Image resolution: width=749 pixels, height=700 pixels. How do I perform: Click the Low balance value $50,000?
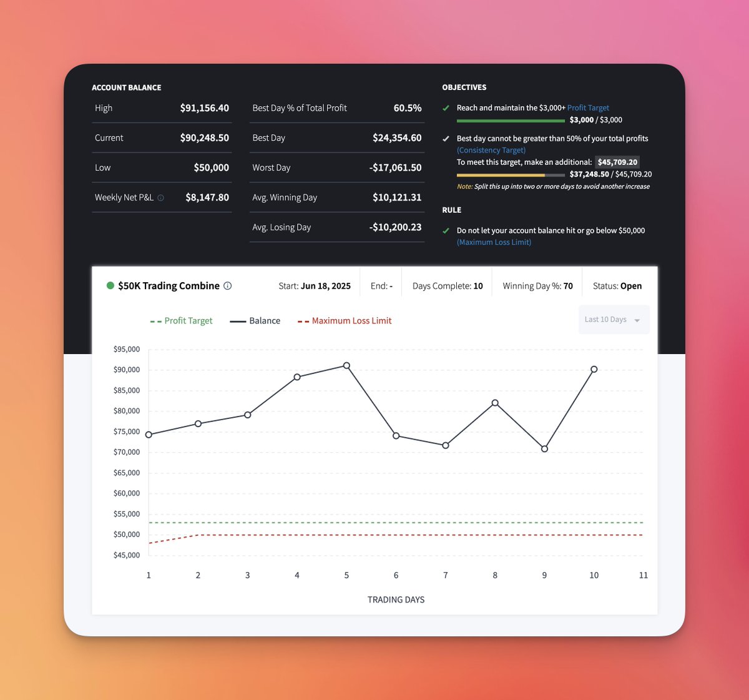212,168
